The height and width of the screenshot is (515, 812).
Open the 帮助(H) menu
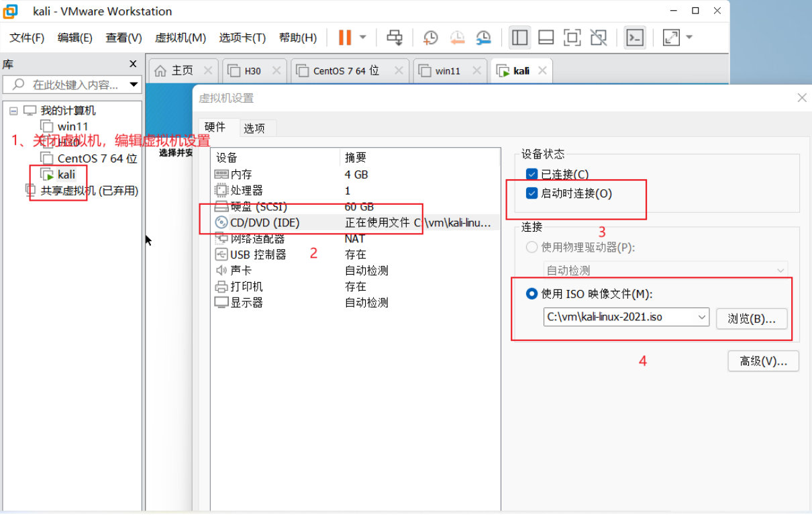pos(298,38)
